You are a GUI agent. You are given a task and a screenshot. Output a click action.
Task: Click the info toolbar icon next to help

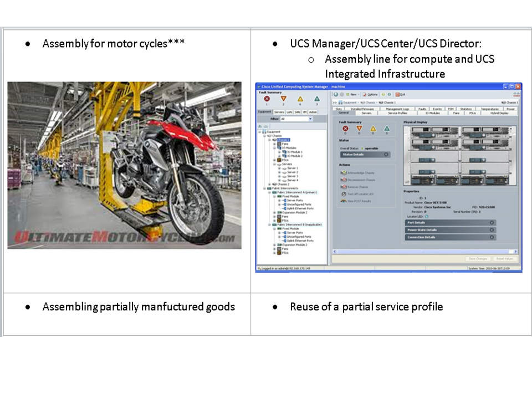388,95
